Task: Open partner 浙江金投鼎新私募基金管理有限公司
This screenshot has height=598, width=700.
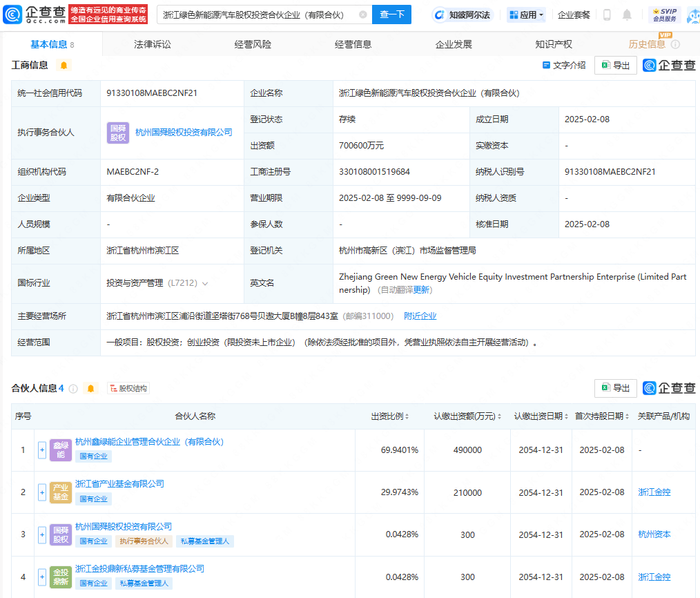Action: pyautogui.click(x=139, y=568)
